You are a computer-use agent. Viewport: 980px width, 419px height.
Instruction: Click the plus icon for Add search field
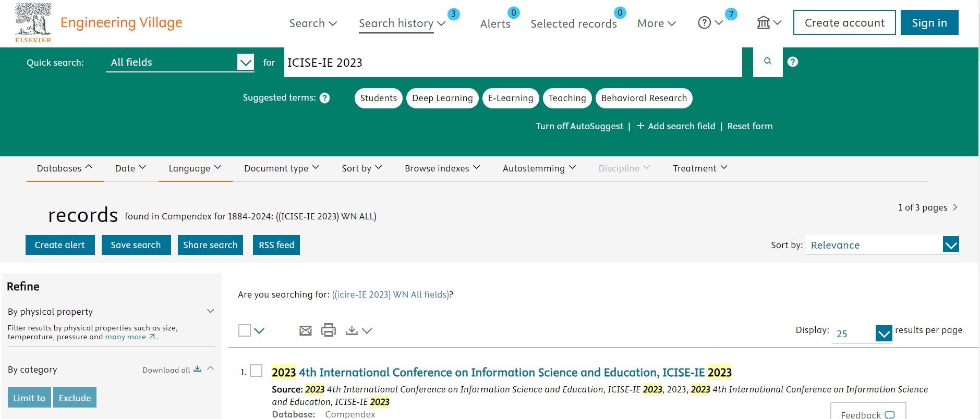(640, 126)
